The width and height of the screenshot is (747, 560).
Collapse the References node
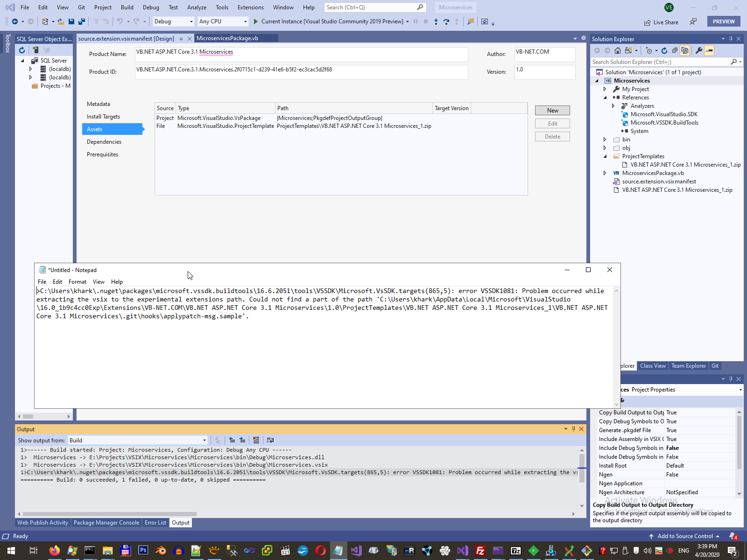[x=605, y=98]
